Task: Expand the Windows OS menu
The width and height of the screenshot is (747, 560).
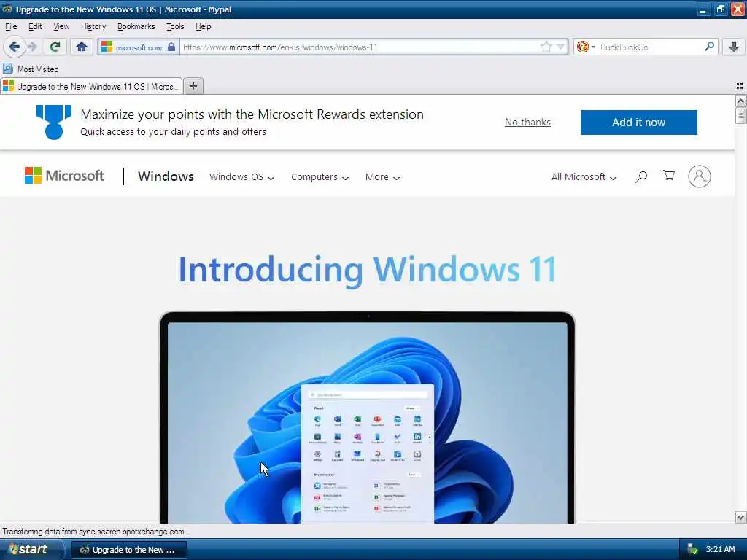Action: click(242, 177)
